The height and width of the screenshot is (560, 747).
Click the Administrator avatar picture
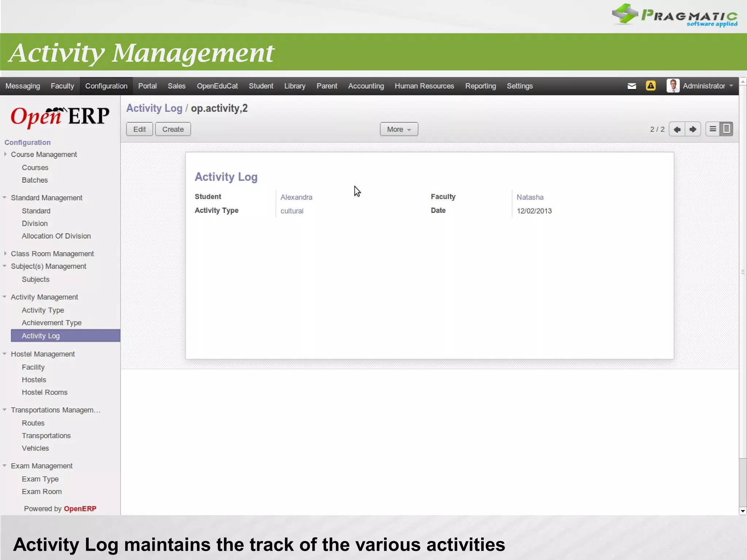(673, 86)
